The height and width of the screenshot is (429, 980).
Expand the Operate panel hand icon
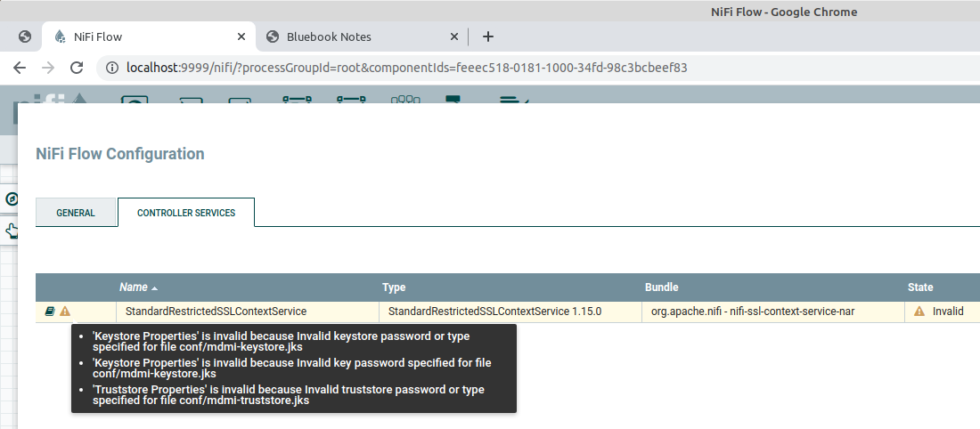pos(12,231)
